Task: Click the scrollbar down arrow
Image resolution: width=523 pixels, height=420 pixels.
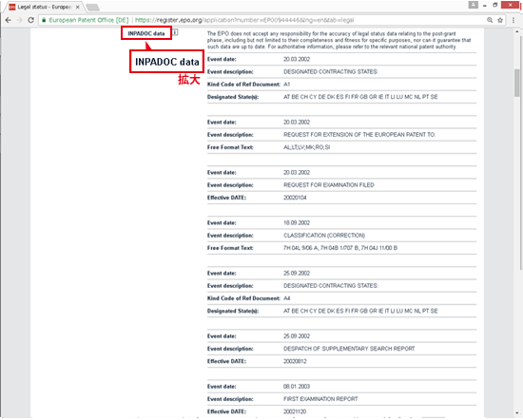Action: tap(517, 413)
